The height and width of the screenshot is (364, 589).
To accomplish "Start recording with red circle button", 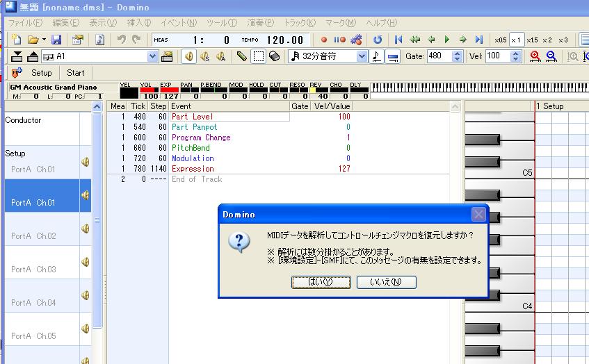I will [324, 40].
